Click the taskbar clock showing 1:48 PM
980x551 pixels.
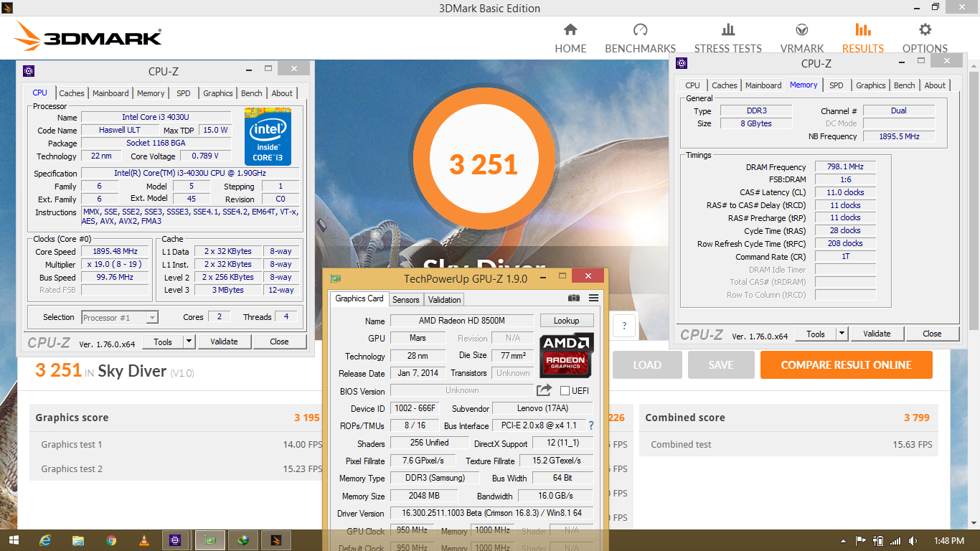[x=949, y=540]
